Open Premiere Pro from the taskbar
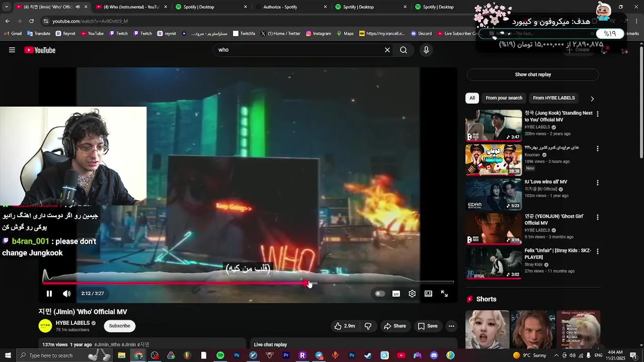Screen dimensions: 644x362 (286, 355)
